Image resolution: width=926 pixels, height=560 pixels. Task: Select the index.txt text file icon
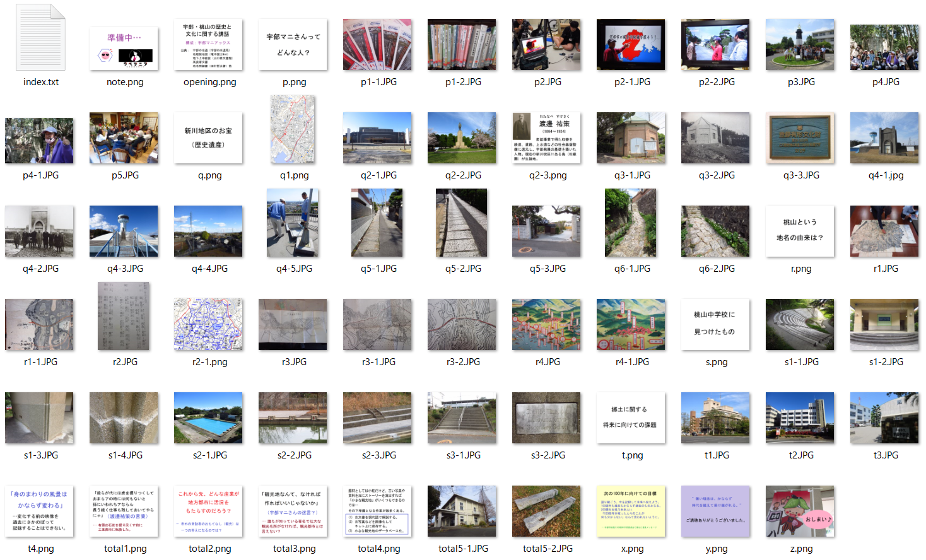40,38
